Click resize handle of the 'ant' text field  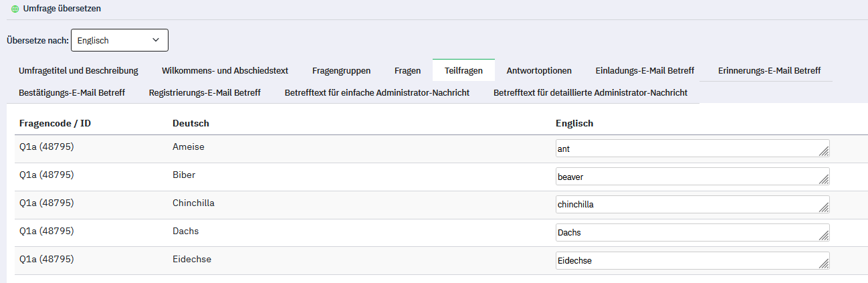click(824, 152)
